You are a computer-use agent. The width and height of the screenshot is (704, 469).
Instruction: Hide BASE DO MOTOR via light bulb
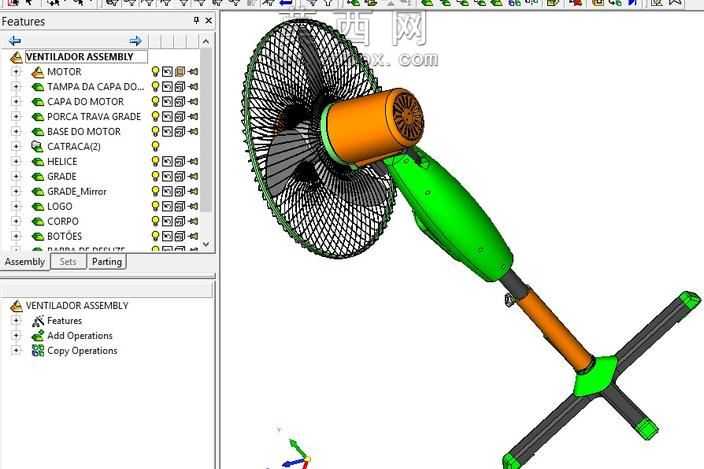155,131
